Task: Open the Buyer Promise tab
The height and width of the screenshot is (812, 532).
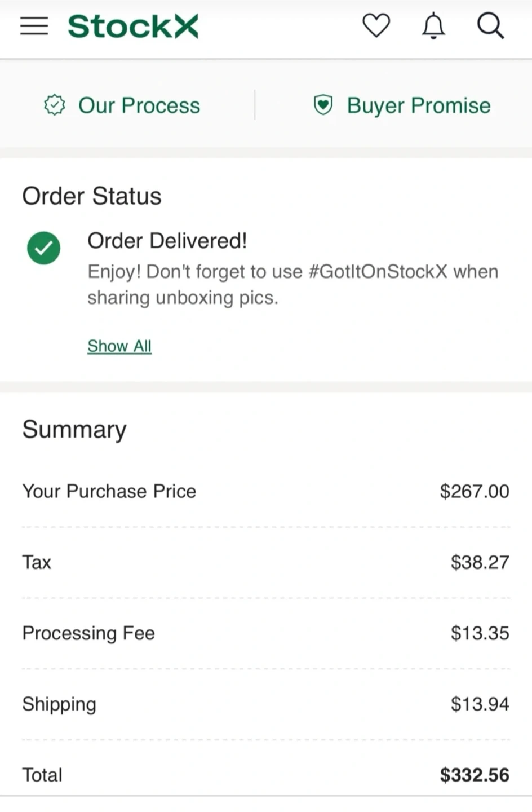Action: pyautogui.click(x=418, y=105)
